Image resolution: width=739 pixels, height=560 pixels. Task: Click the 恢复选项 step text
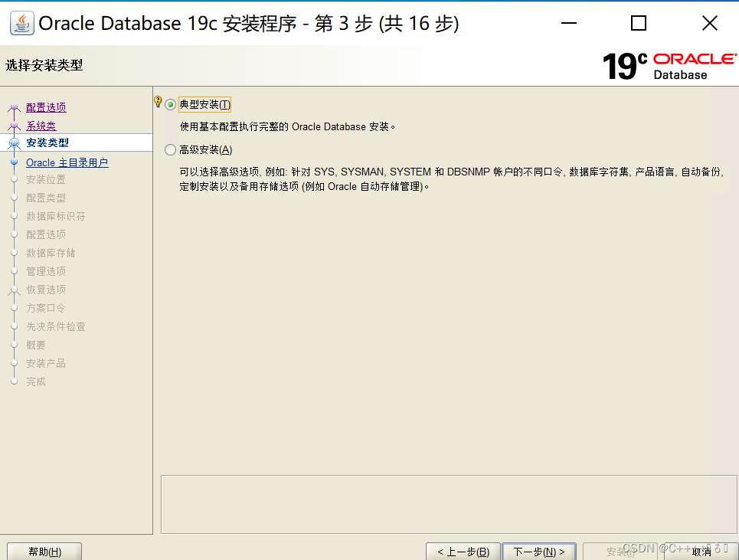coord(46,290)
